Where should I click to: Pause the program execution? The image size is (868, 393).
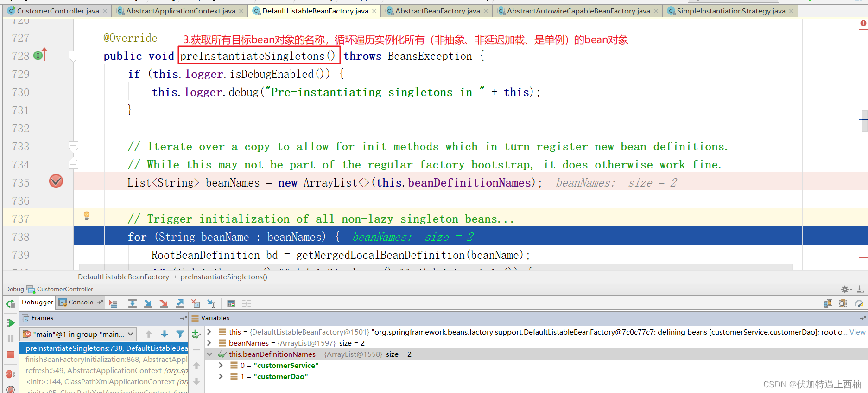coord(10,339)
